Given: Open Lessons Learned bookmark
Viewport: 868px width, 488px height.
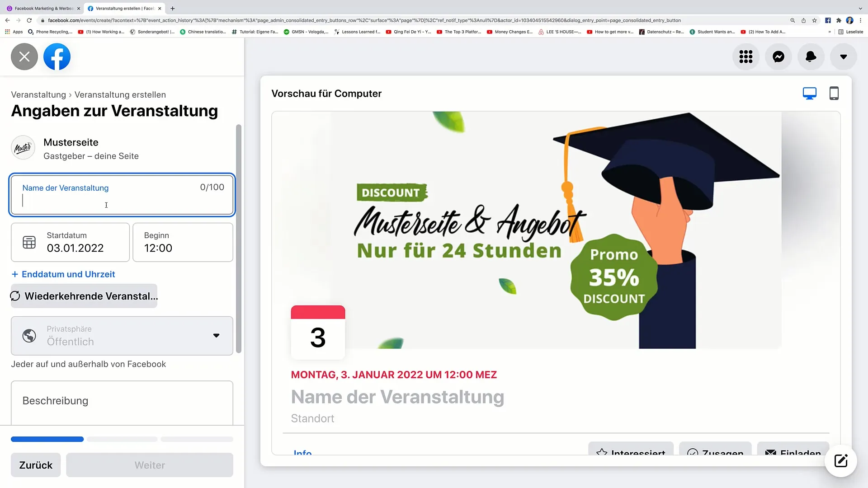Looking at the screenshot, I should click(357, 32).
